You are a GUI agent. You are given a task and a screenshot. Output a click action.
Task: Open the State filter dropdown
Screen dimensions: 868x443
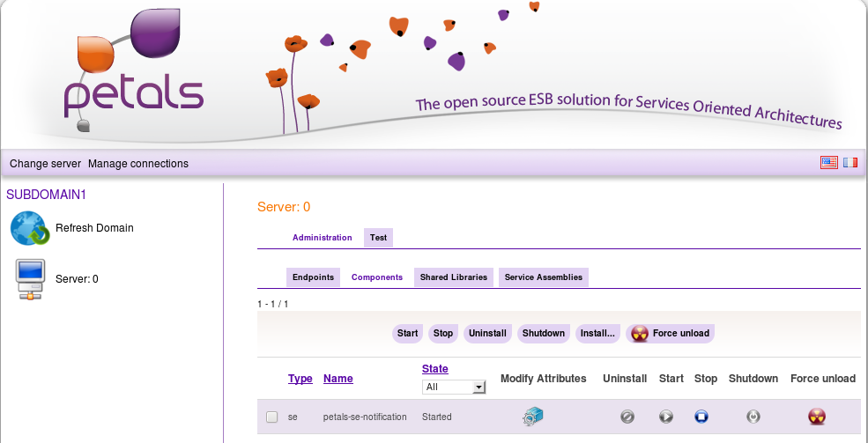pos(454,387)
